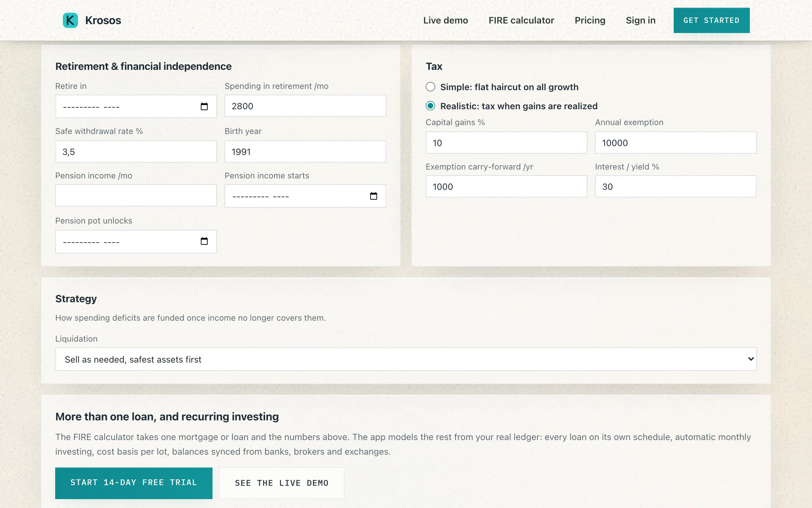Image resolution: width=812 pixels, height=508 pixels.
Task: Click the Krosos K logo icon
Action: 70,20
